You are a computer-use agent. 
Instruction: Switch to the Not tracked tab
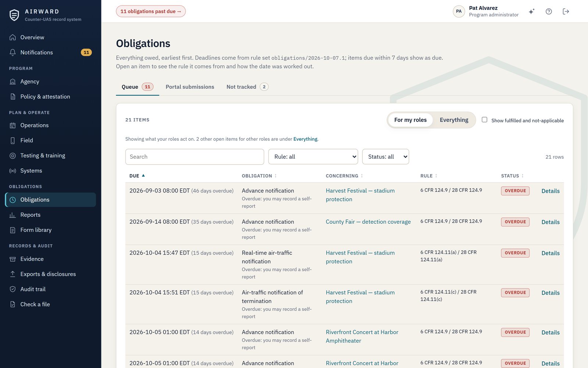(247, 87)
